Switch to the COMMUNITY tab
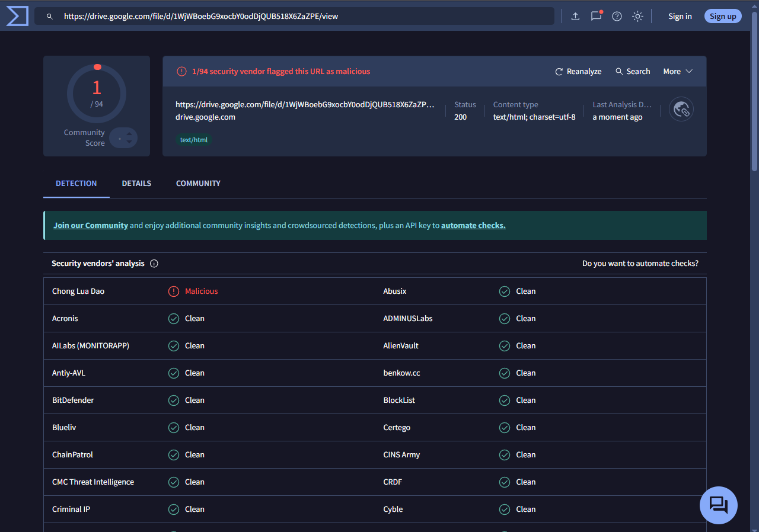The height and width of the screenshot is (532, 759). [198, 184]
